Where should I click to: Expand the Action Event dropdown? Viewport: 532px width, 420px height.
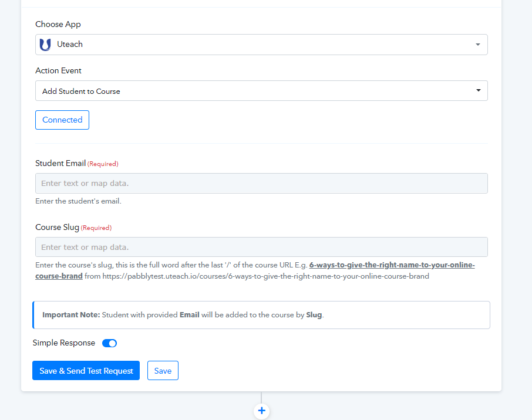261,90
